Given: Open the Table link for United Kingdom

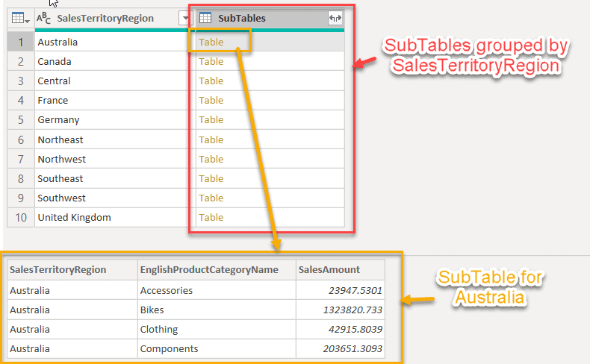Looking at the screenshot, I should tap(211, 218).
